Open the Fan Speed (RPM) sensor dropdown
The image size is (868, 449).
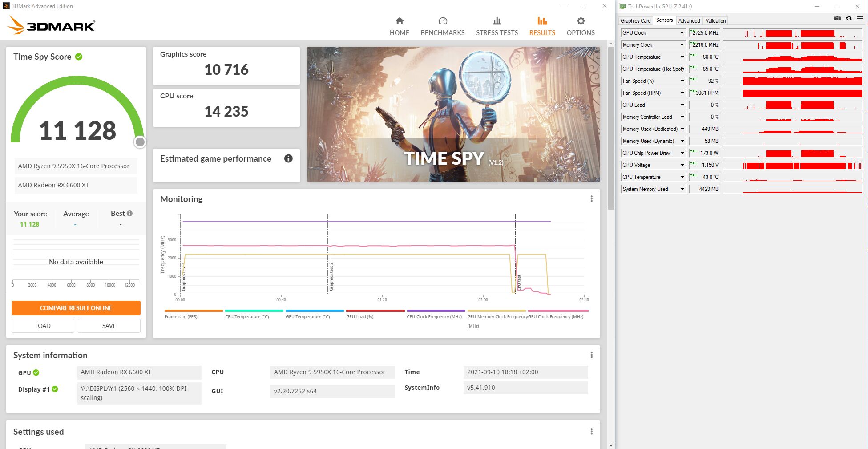point(682,93)
